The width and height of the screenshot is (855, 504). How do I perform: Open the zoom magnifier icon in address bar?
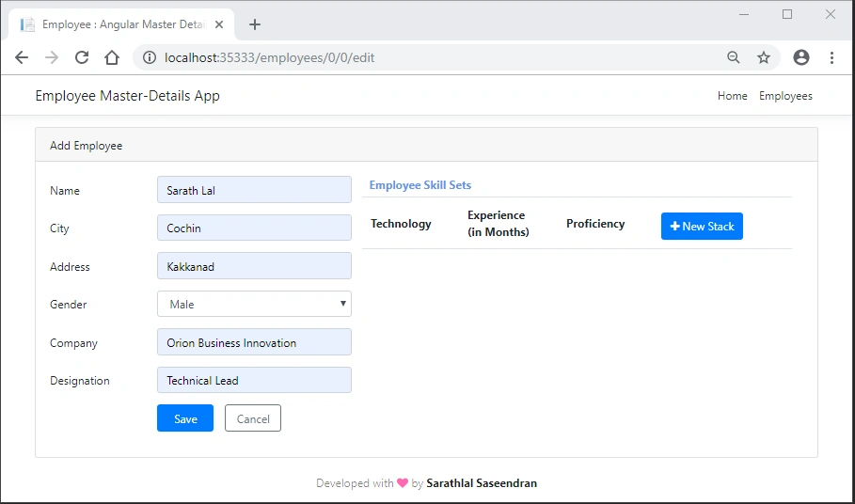coord(734,57)
